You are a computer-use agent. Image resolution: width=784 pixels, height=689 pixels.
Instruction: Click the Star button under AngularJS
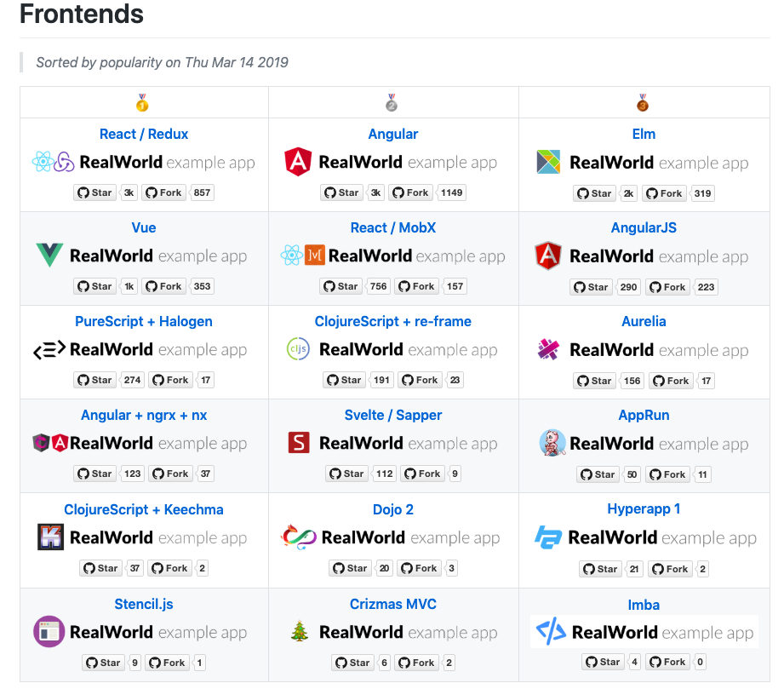click(592, 287)
